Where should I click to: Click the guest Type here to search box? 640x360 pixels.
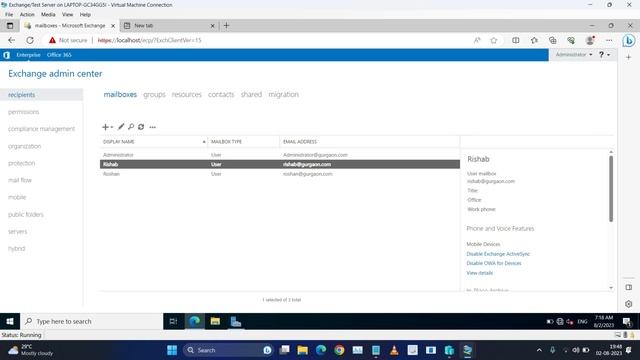(91, 321)
